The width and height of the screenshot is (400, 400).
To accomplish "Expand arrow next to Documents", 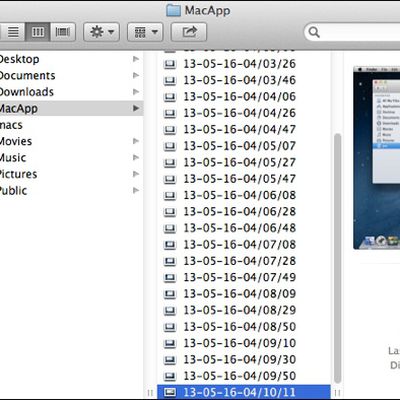I will (136, 75).
